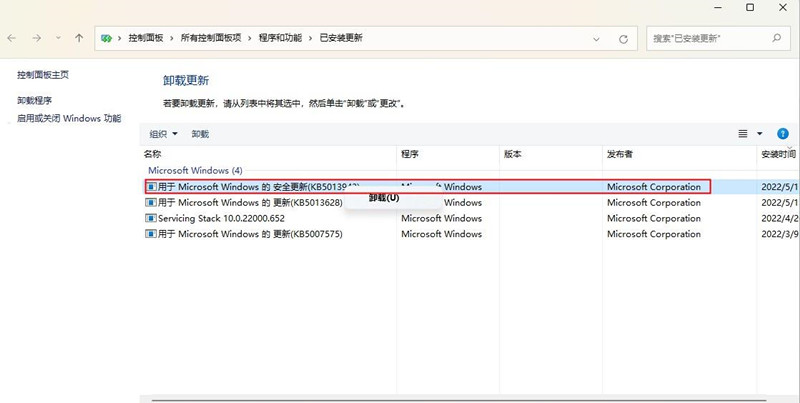
Task: Click icon beside KB5007575 update
Action: [151, 234]
